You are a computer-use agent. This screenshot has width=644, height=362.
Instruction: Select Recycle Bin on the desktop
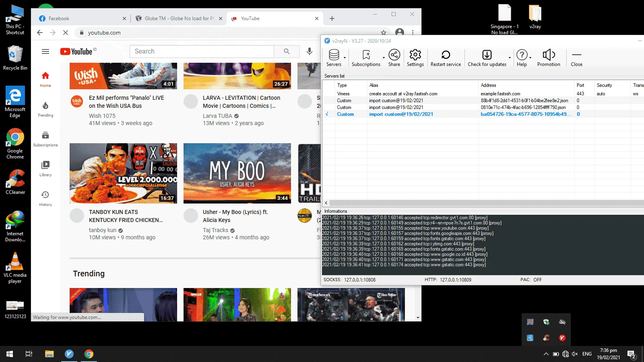(x=15, y=58)
